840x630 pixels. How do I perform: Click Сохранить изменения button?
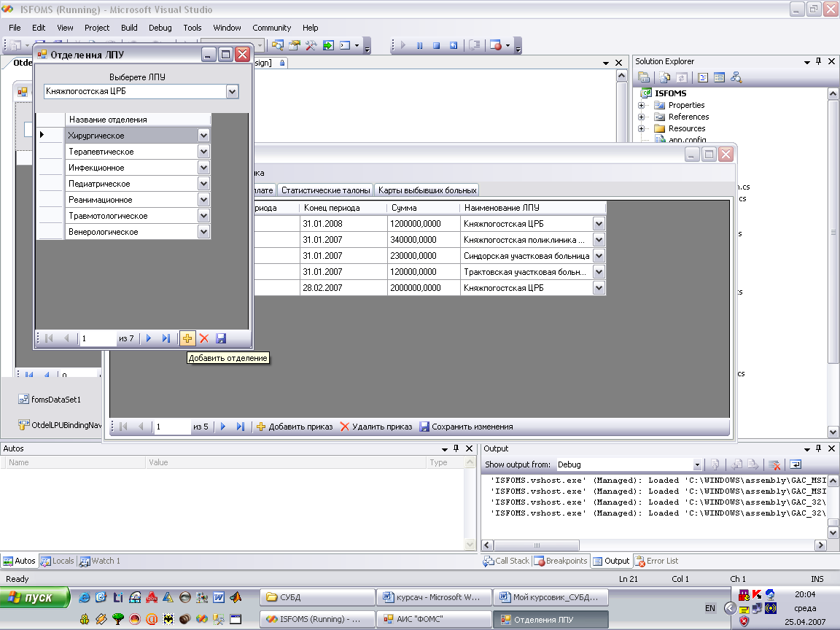[x=466, y=427]
